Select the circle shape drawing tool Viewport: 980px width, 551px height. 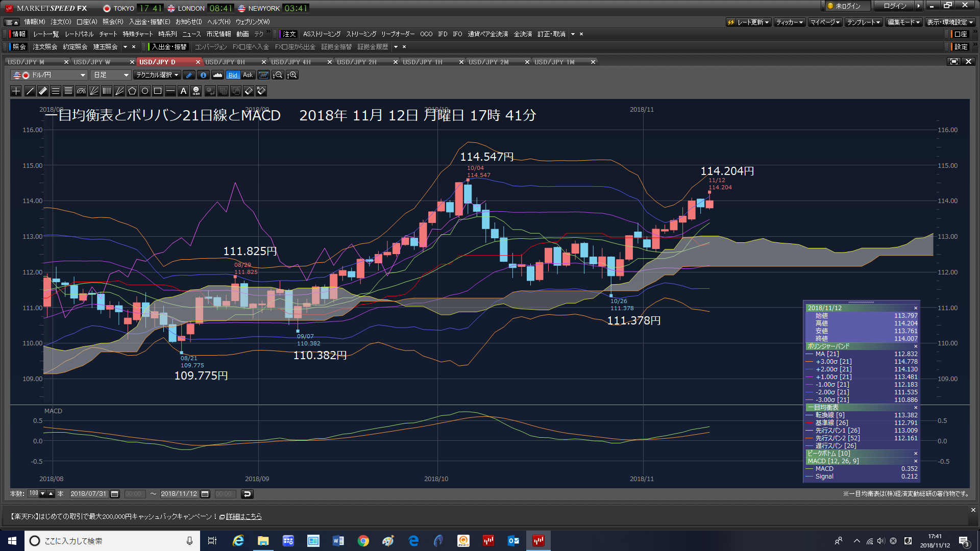(x=145, y=91)
